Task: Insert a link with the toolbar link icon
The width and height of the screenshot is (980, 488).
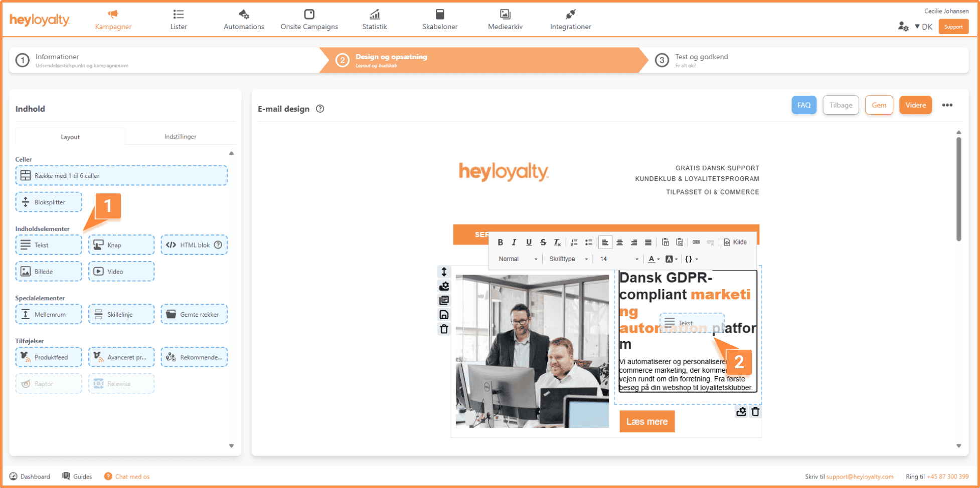Action: tap(696, 242)
